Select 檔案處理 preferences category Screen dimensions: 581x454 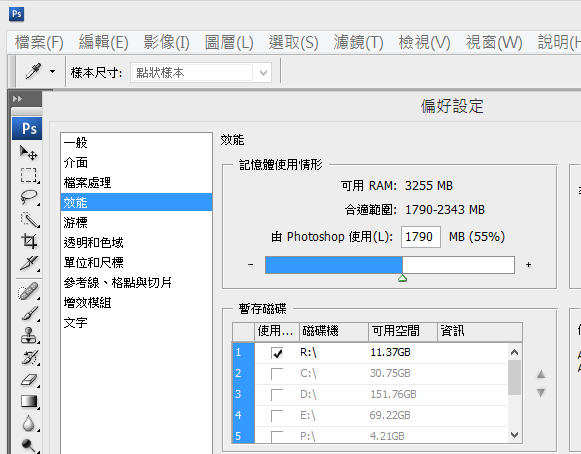coord(136,183)
